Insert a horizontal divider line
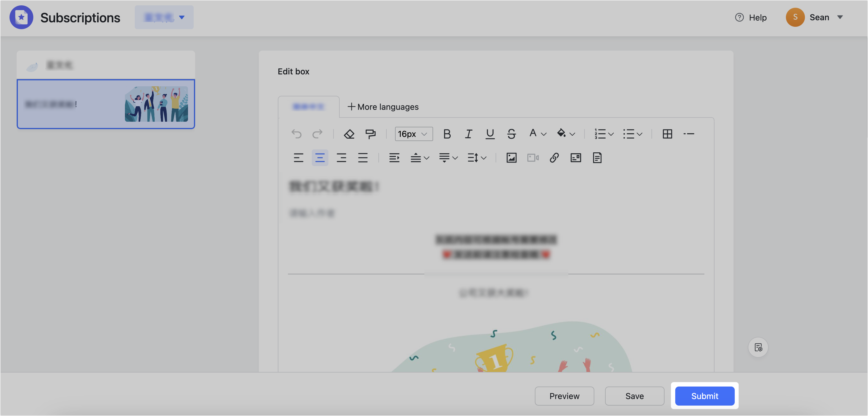This screenshot has height=416, width=868. tap(689, 134)
